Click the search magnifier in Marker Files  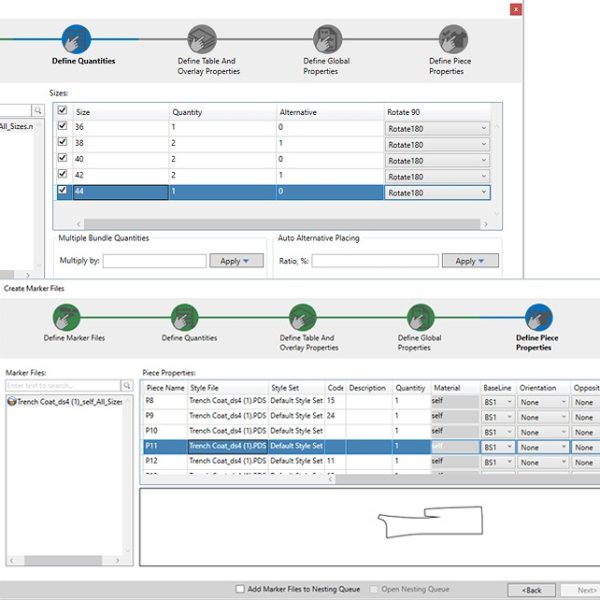pyautogui.click(x=127, y=385)
